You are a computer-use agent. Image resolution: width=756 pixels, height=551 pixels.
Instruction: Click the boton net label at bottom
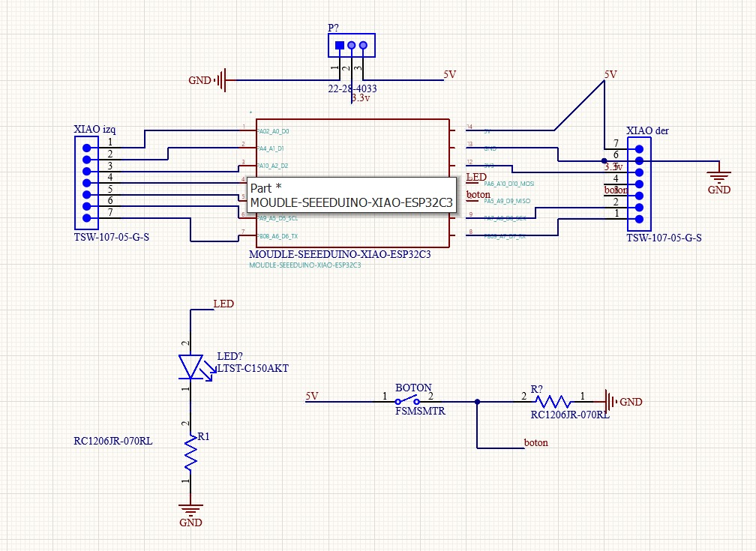pyautogui.click(x=536, y=443)
